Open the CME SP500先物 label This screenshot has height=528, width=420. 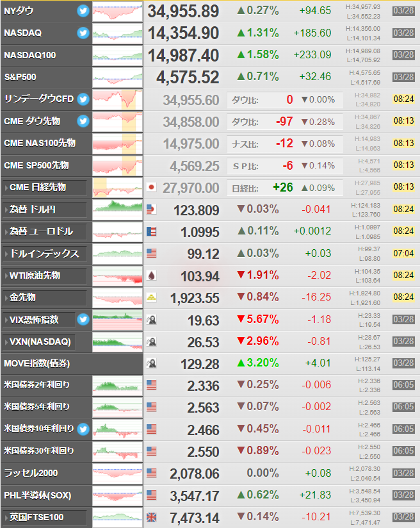point(36,165)
